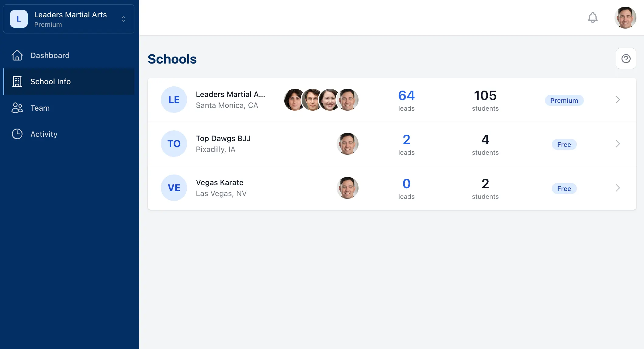The height and width of the screenshot is (349, 644).
Task: Click the LE school avatar badge
Action: [x=174, y=99]
